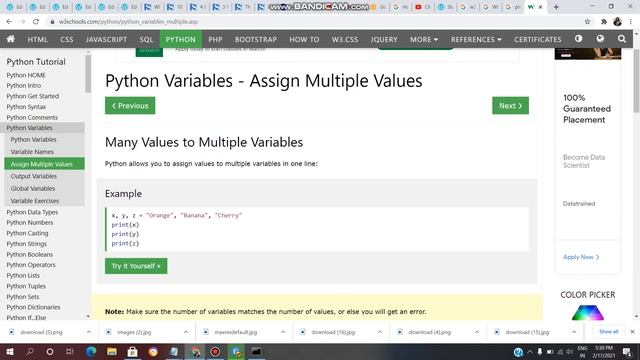The image size is (640, 360).
Task: Open the CERTIFICATES page
Action: [x=538, y=39]
